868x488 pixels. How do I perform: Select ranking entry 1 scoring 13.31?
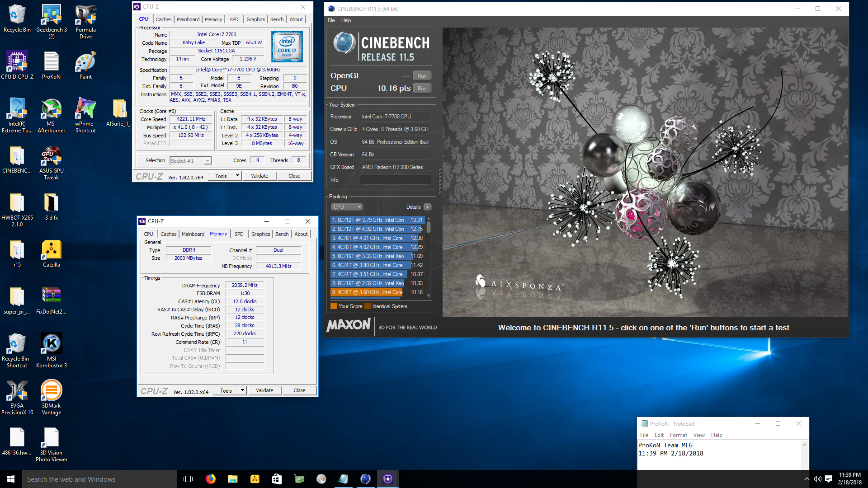377,220
